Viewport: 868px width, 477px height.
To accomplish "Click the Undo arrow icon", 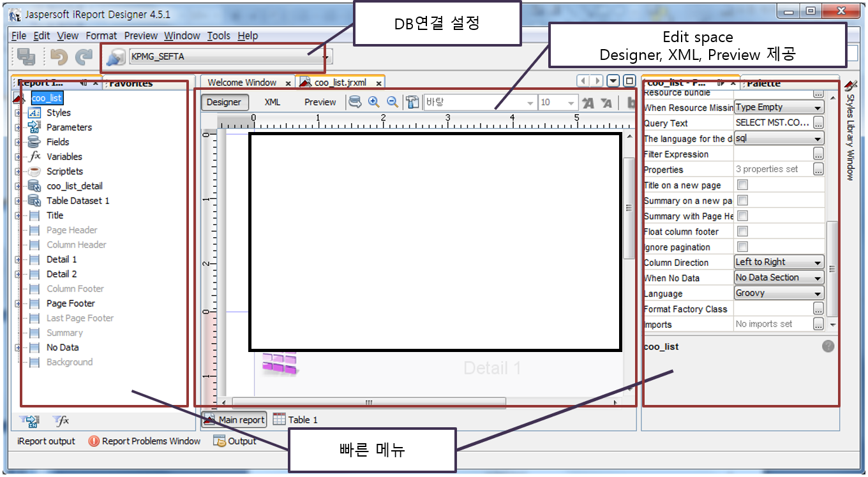I will (59, 57).
